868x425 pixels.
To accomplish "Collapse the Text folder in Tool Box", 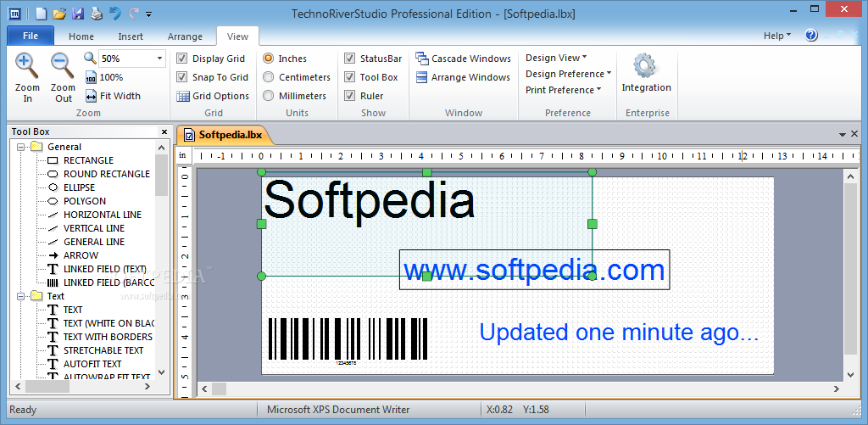I will (x=21, y=296).
